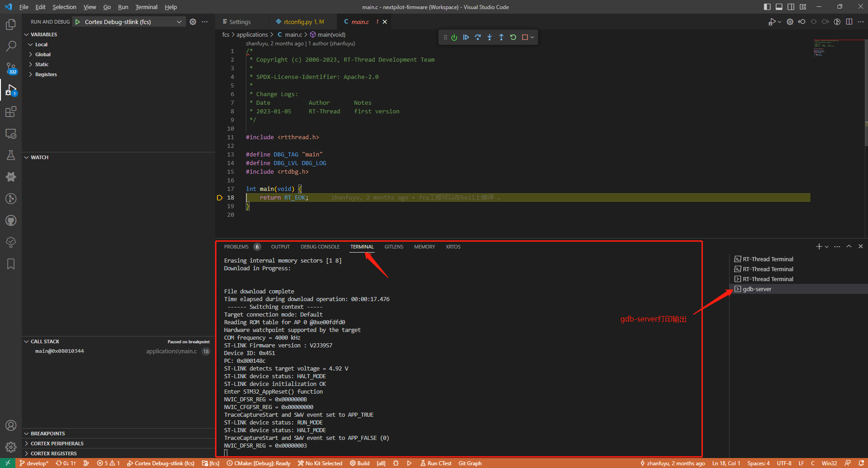Switch to the rtconfig.py tab
This screenshot has width=868, height=468.
click(x=303, y=22)
